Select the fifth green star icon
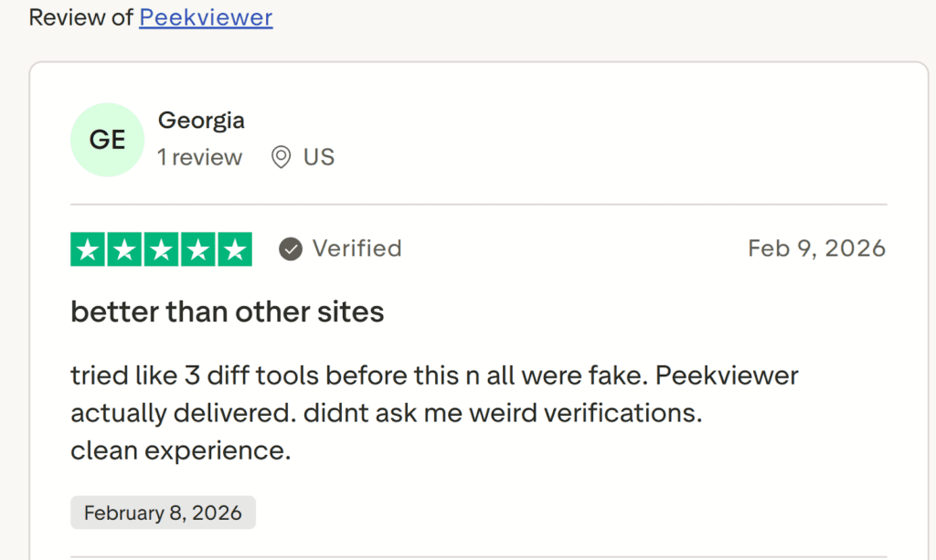Image resolution: width=936 pixels, height=560 pixels. pyautogui.click(x=235, y=248)
